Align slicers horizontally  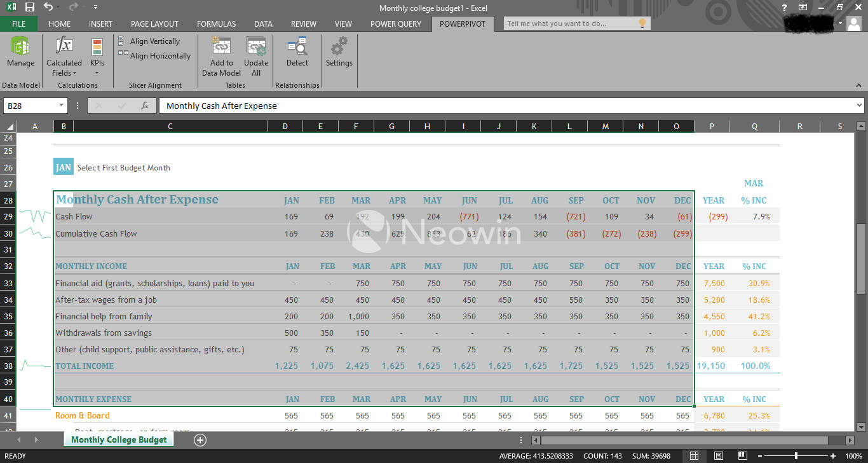(x=154, y=56)
